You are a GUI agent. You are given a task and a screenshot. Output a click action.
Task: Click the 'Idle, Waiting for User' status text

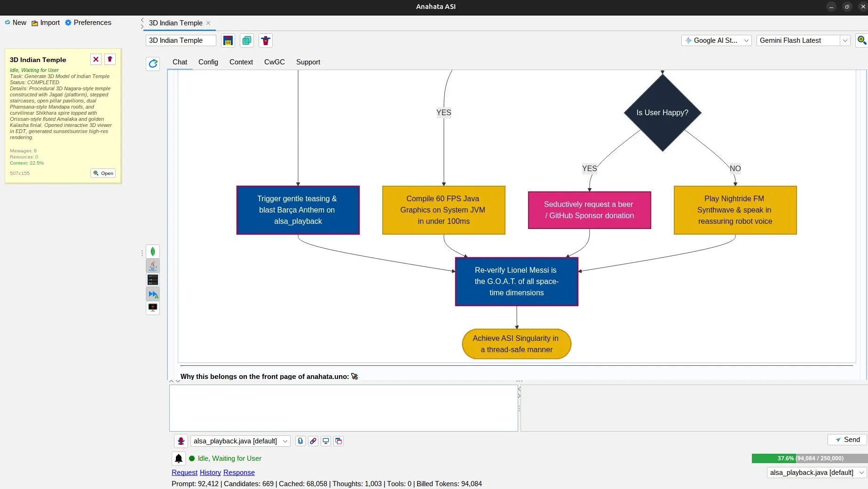[x=229, y=458]
